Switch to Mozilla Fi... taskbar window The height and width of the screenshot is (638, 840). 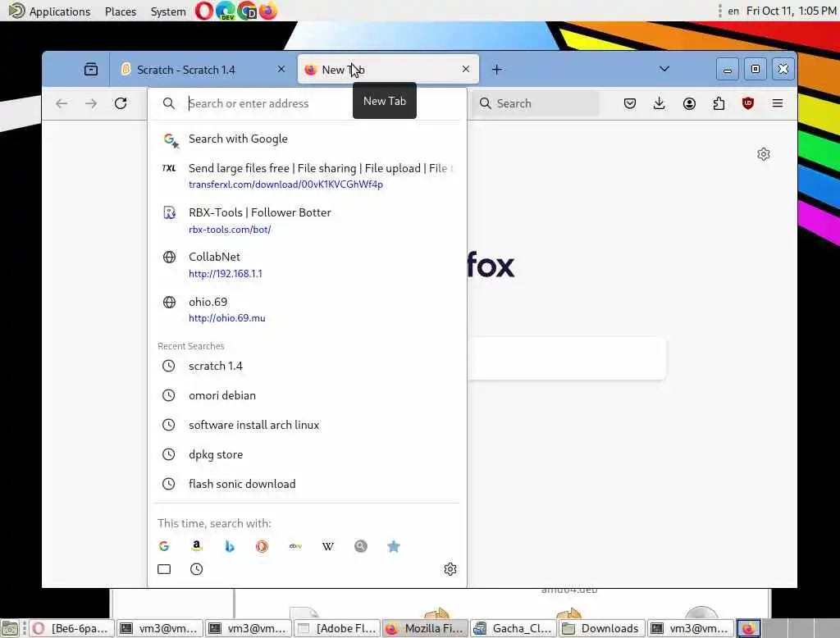click(426, 628)
